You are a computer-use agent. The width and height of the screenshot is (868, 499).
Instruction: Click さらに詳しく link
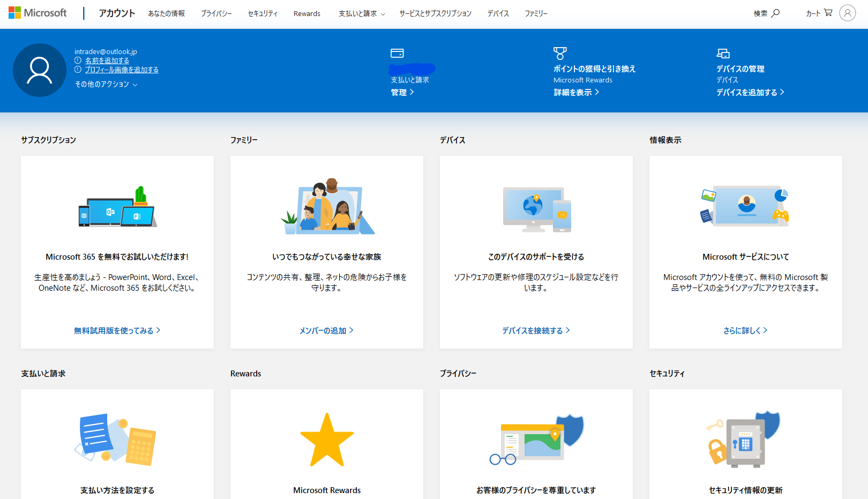[745, 330]
